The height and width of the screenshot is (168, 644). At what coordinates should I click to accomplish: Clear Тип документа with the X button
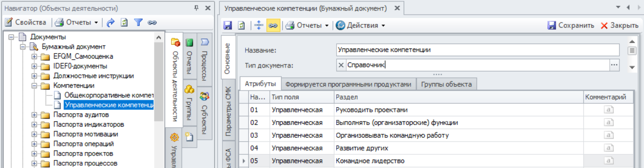(341, 65)
